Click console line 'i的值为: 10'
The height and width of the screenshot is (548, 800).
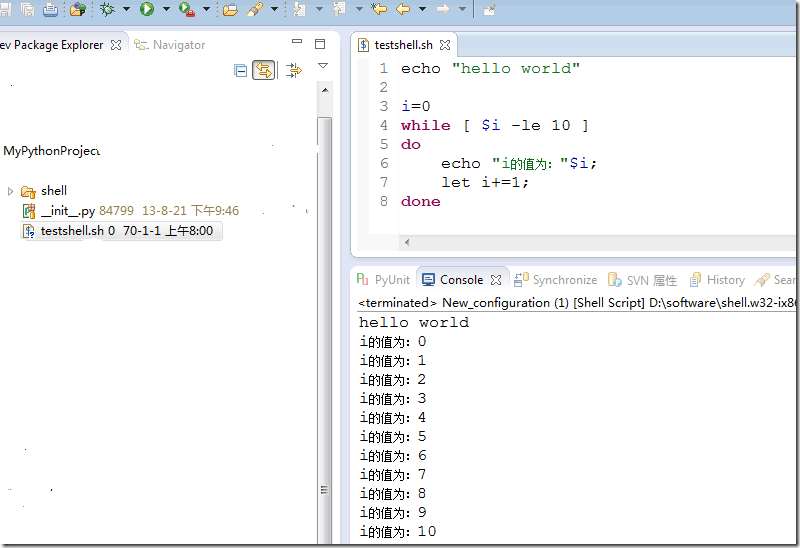(x=398, y=532)
